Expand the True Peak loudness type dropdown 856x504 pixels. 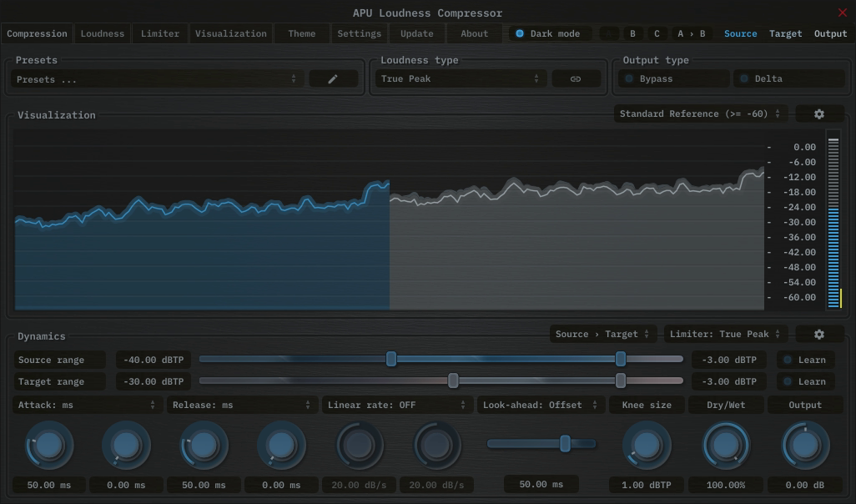(458, 78)
